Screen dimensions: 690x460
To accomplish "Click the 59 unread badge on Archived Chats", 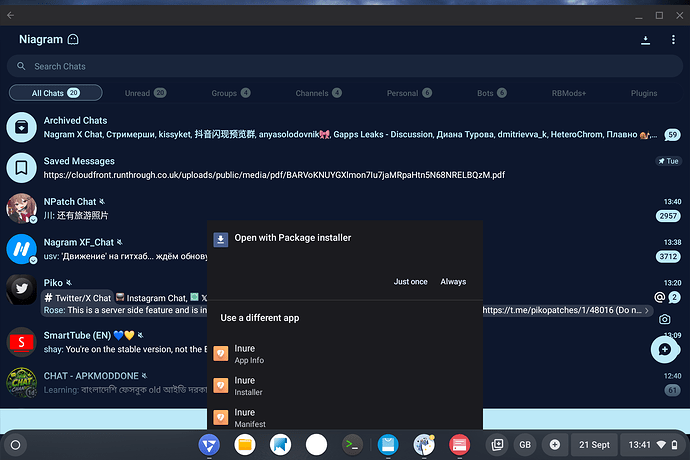I will click(672, 135).
